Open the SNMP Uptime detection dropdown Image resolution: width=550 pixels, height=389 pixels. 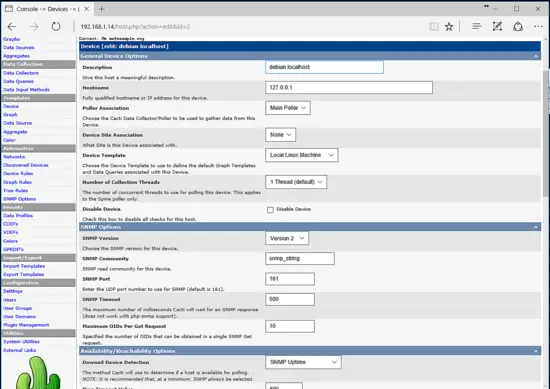303,362
